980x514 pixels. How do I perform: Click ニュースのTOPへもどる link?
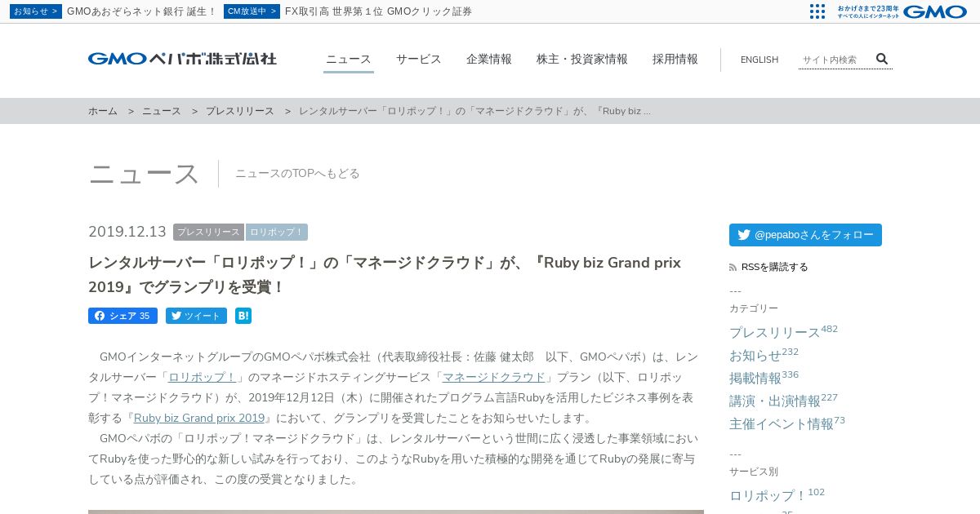pos(297,174)
